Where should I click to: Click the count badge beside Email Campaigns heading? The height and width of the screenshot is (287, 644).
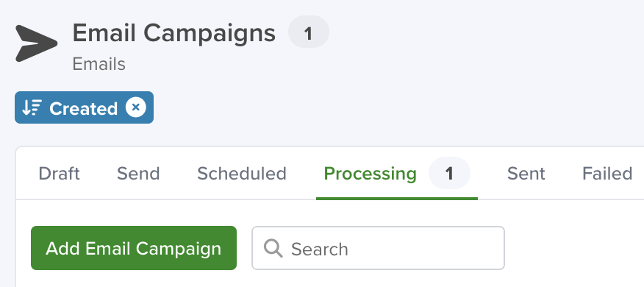309,32
